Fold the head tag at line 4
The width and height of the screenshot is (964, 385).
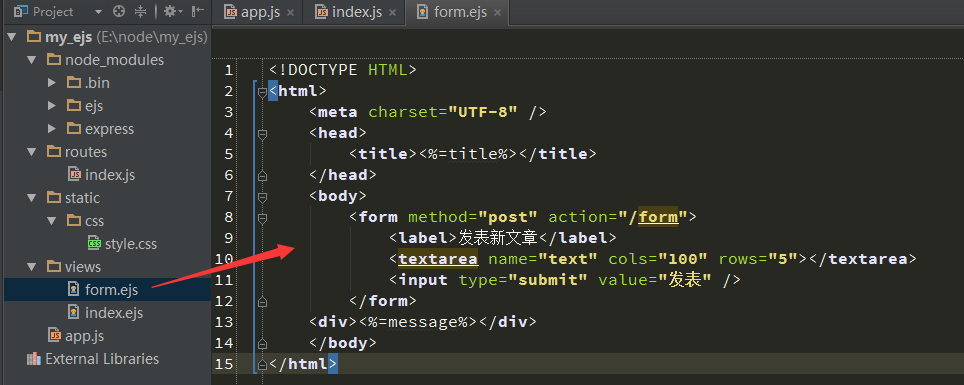pos(263,135)
